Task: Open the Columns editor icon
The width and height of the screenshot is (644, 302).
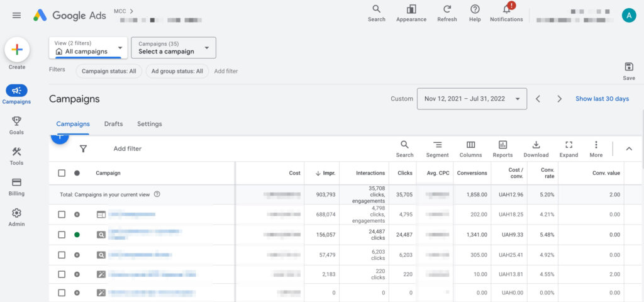Action: tap(470, 148)
